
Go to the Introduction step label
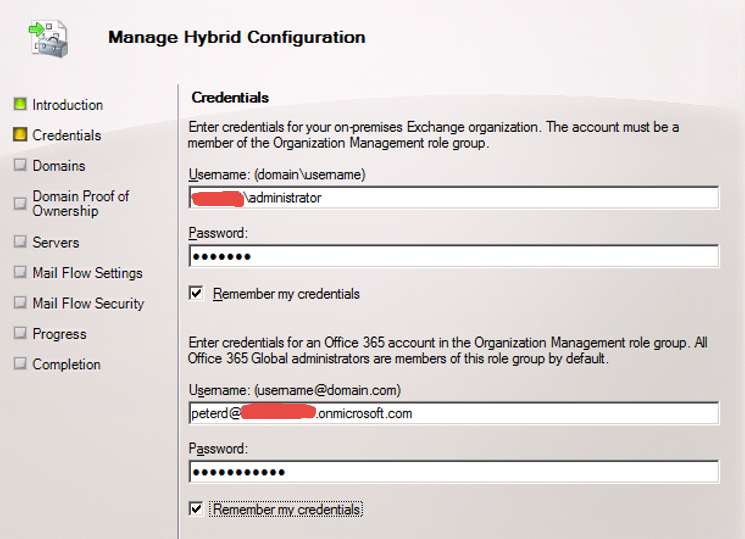click(67, 105)
